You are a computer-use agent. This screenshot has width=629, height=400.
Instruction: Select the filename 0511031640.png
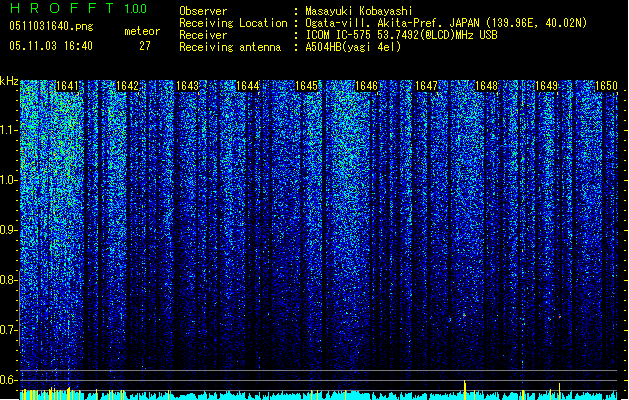point(51,26)
